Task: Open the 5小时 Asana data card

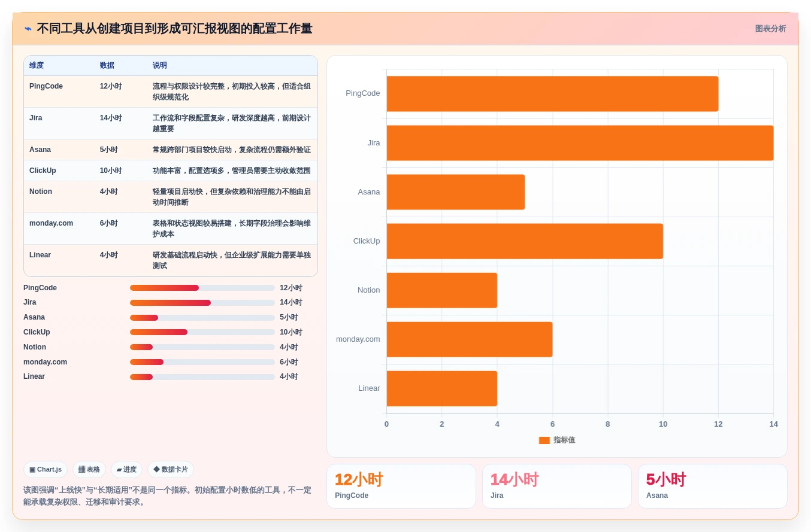Action: click(x=713, y=486)
